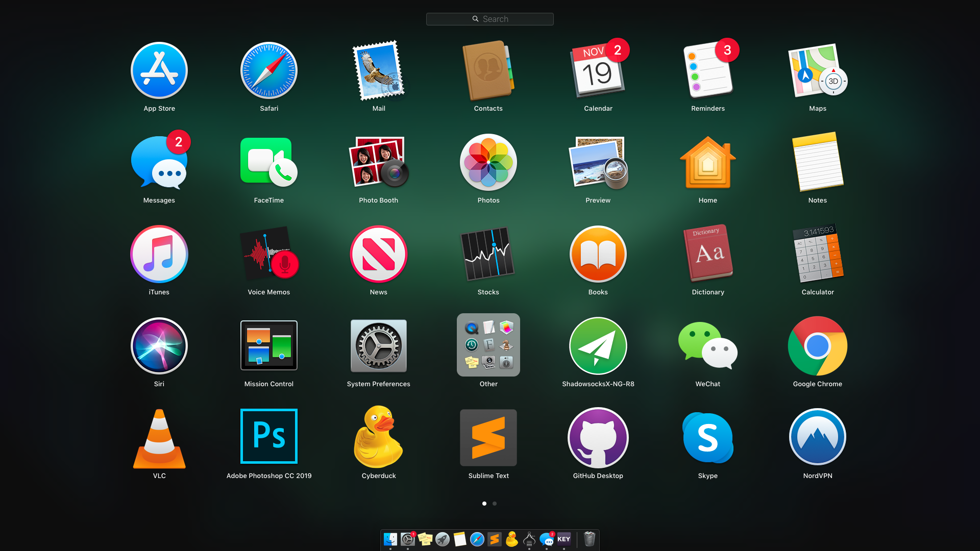This screenshot has height=551, width=980.
Task: Launch iTunes
Action: [159, 254]
